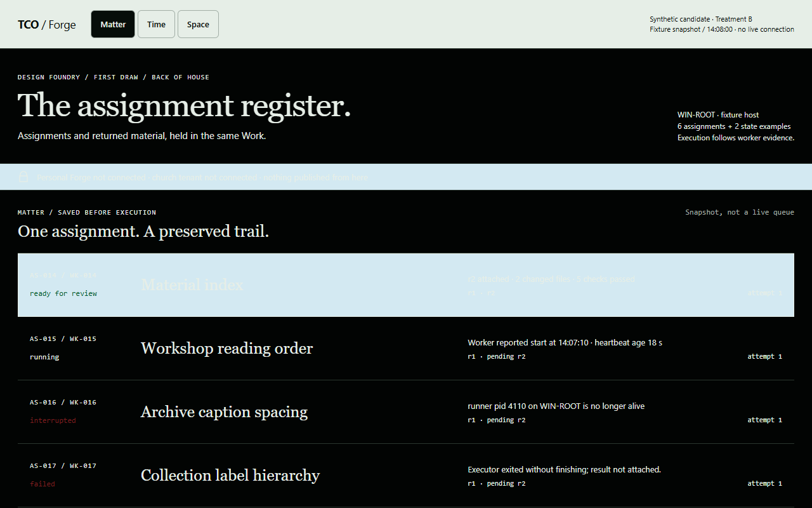This screenshot has width=812, height=508.
Task: Click the 'WIN-ROOT · fixture host' text
Action: [718, 115]
